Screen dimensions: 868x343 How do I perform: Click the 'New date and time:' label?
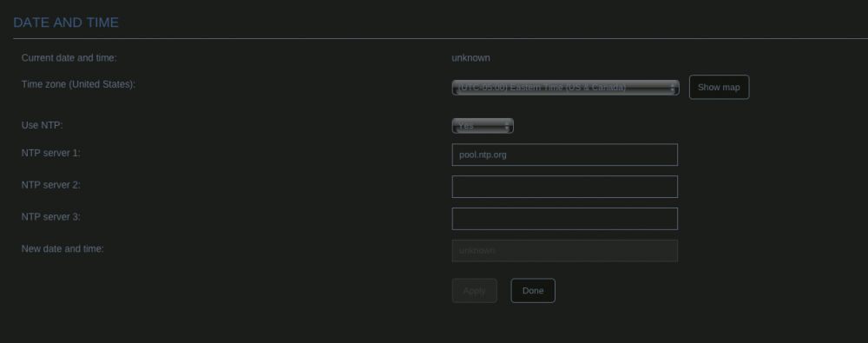(62, 249)
